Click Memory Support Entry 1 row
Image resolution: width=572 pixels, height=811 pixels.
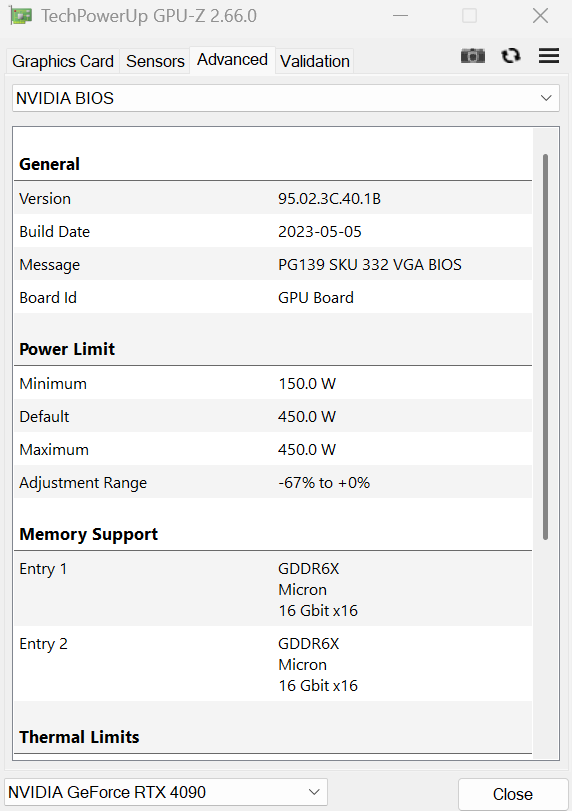(x=273, y=589)
